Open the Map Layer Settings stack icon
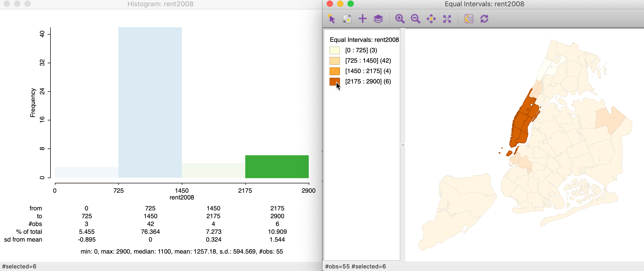Screen dimensions: 644x271 point(378,19)
